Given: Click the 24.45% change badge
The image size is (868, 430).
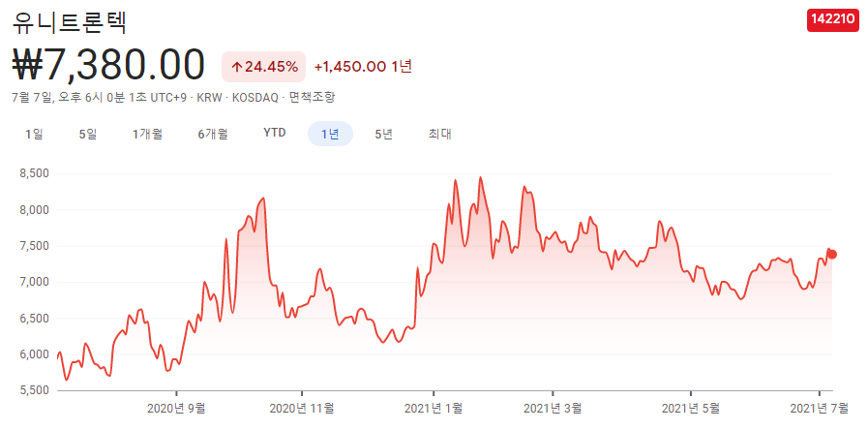Looking at the screenshot, I should click(x=263, y=67).
